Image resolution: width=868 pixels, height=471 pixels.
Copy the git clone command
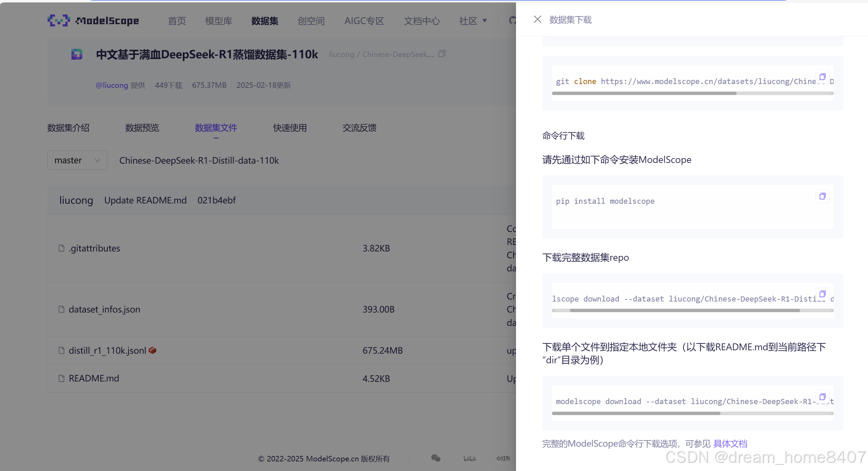tap(822, 77)
